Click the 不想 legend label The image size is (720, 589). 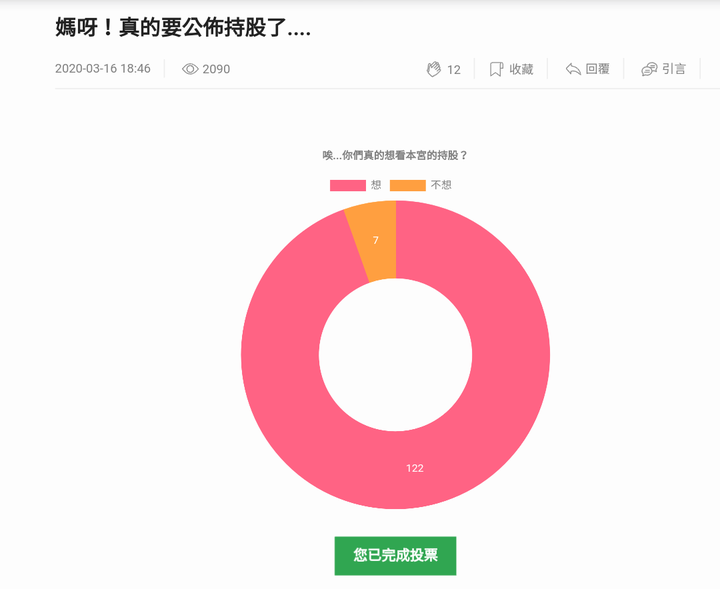(x=441, y=185)
